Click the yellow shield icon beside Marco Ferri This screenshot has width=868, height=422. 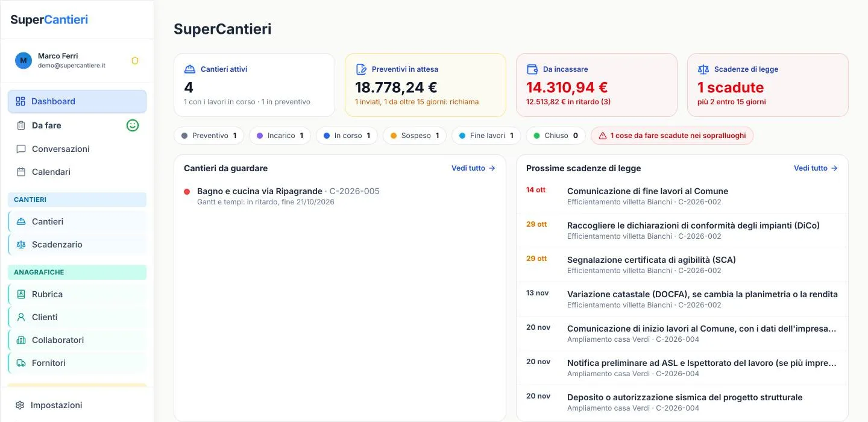(x=135, y=61)
